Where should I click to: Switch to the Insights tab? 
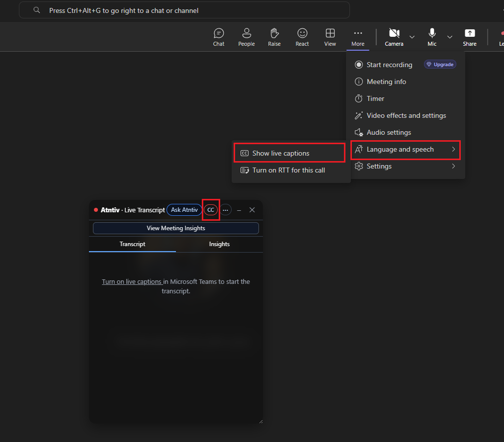219,244
